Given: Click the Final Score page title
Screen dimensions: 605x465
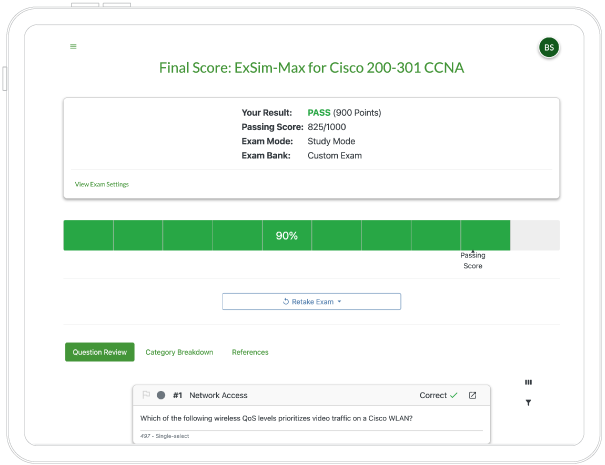Looking at the screenshot, I should point(311,68).
